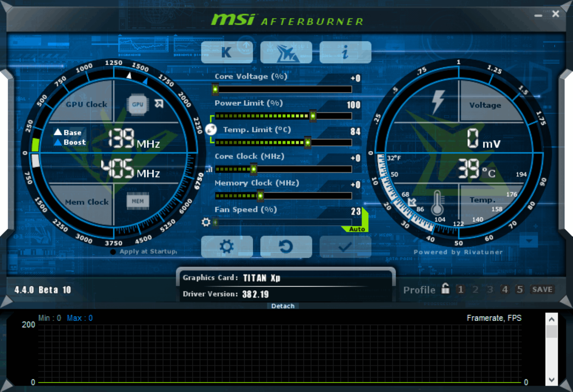Click the Memory Clock slider handle

tap(260, 196)
